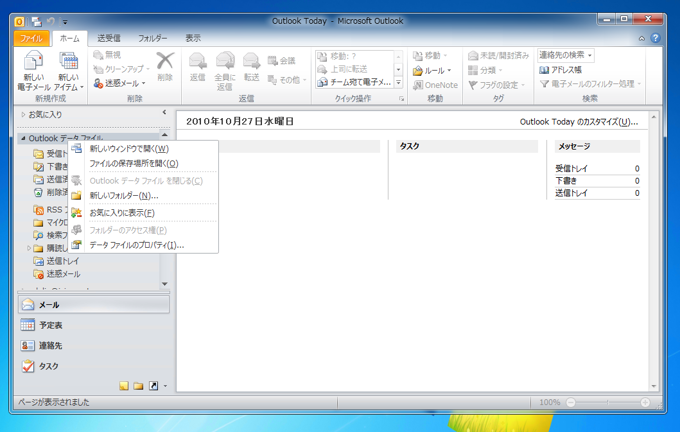
Task: Click send/receive icon in quick access toolbar
Action: pos(37,21)
